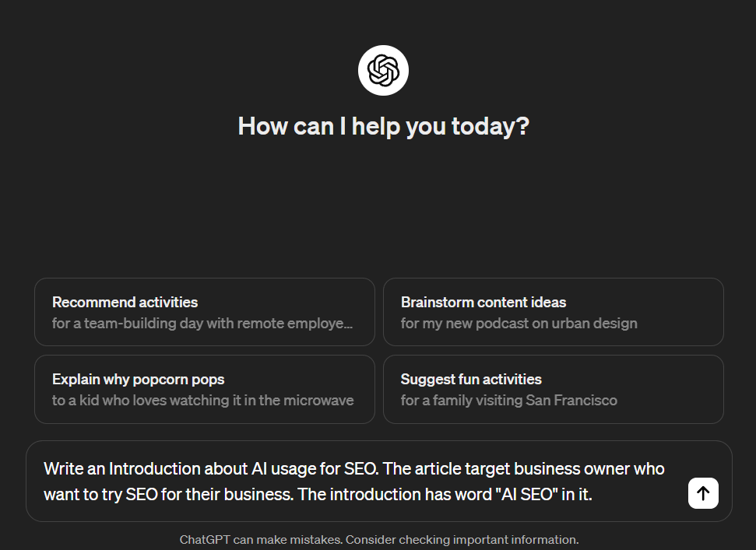
Task: Pick the Explain why popcorn pops prompt
Action: [205, 389]
